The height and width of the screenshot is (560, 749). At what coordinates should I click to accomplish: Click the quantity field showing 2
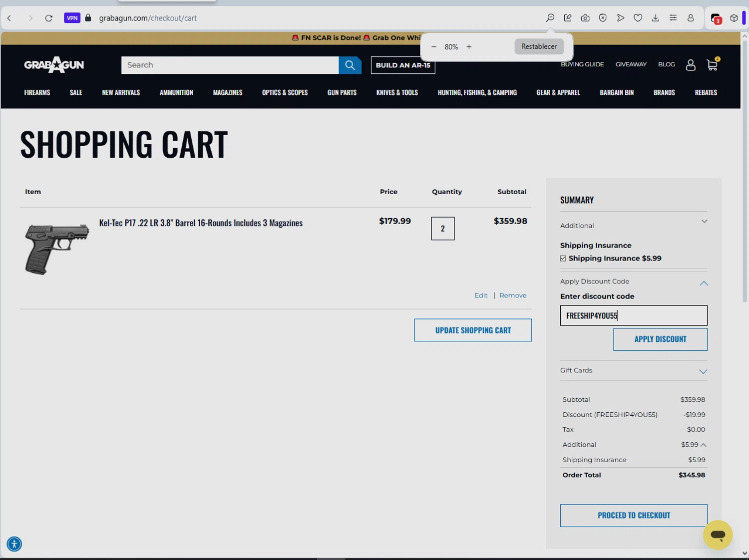[x=443, y=229]
